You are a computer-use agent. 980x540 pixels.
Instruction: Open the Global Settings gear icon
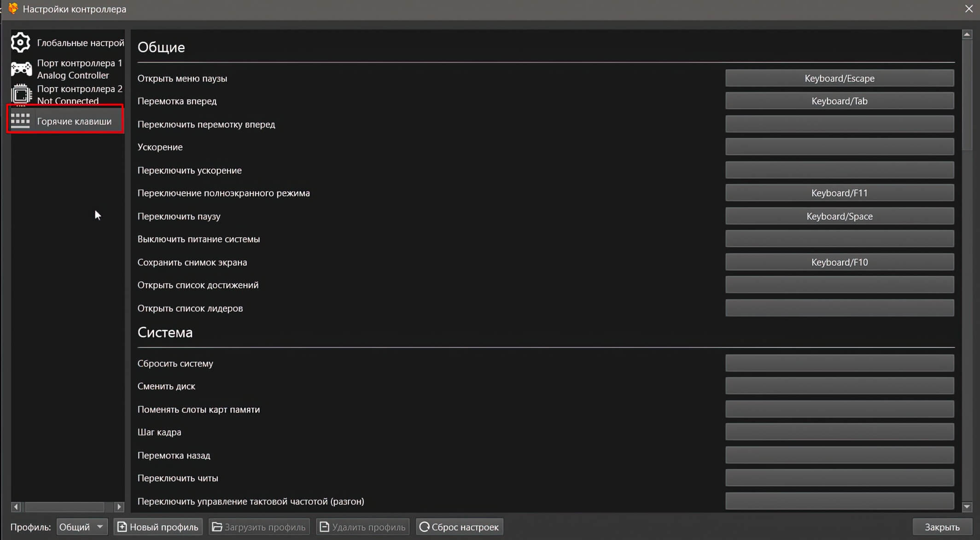point(20,42)
